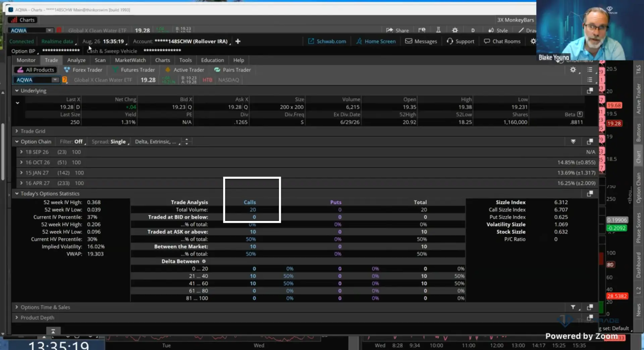
Task: Click the Active Trader diamond icon
Action: 168,70
